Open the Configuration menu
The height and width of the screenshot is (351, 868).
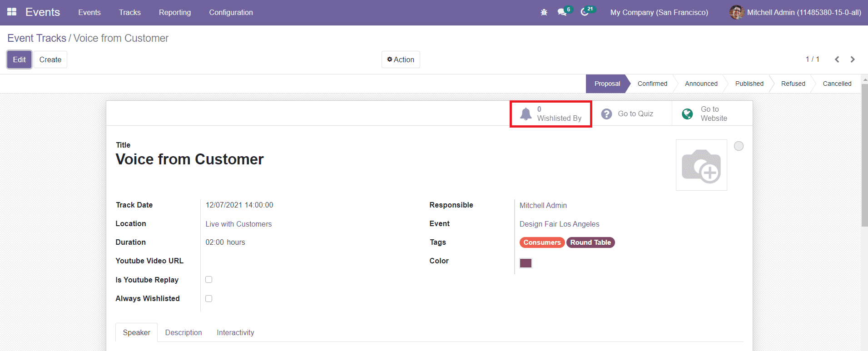[231, 12]
